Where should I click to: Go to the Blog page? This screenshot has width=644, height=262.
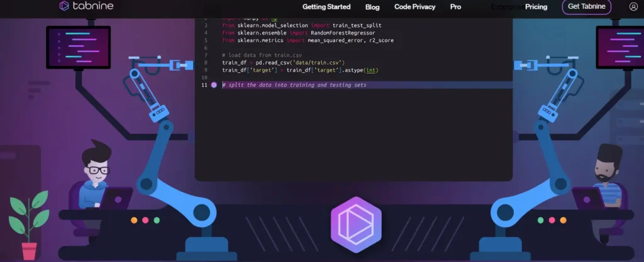372,7
